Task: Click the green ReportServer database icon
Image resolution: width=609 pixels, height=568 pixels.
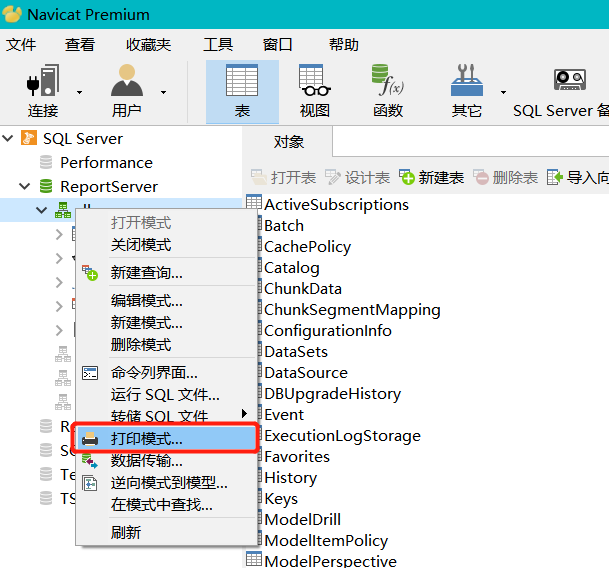Action: click(x=46, y=186)
